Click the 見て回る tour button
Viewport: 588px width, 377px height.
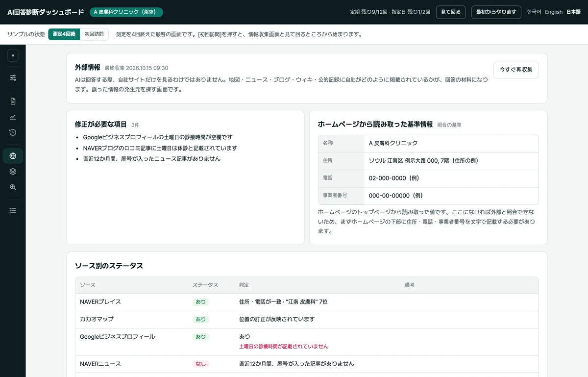pyautogui.click(x=451, y=12)
